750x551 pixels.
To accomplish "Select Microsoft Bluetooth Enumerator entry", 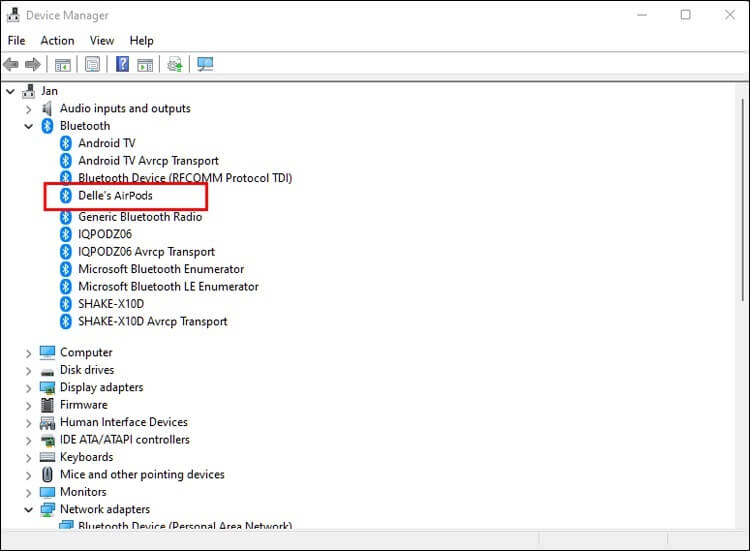I will pyautogui.click(x=161, y=269).
